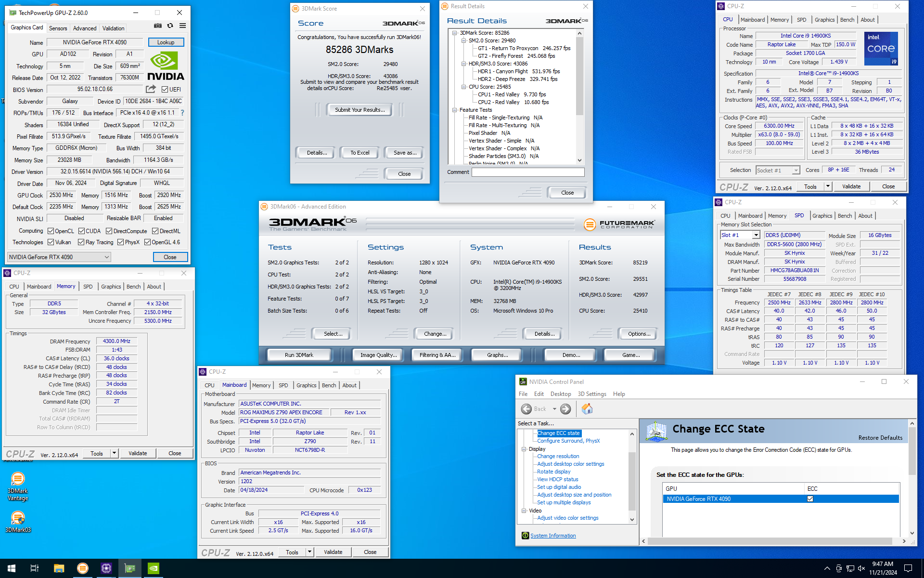924x578 pixels.
Task: Click Submit Your Results button
Action: coord(359,110)
